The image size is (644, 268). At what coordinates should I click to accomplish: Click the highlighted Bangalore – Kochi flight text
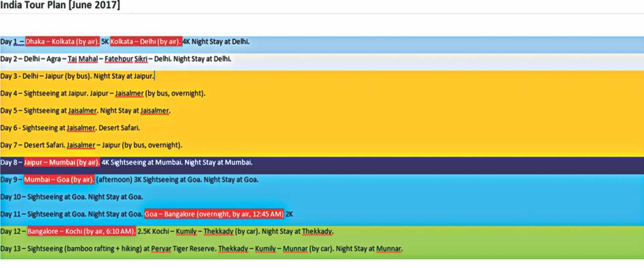(81, 231)
